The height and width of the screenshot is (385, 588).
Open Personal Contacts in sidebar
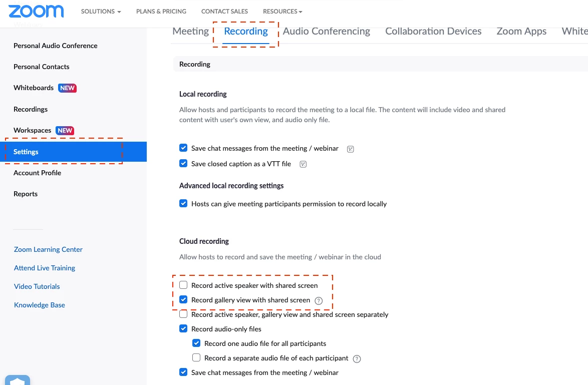point(41,67)
